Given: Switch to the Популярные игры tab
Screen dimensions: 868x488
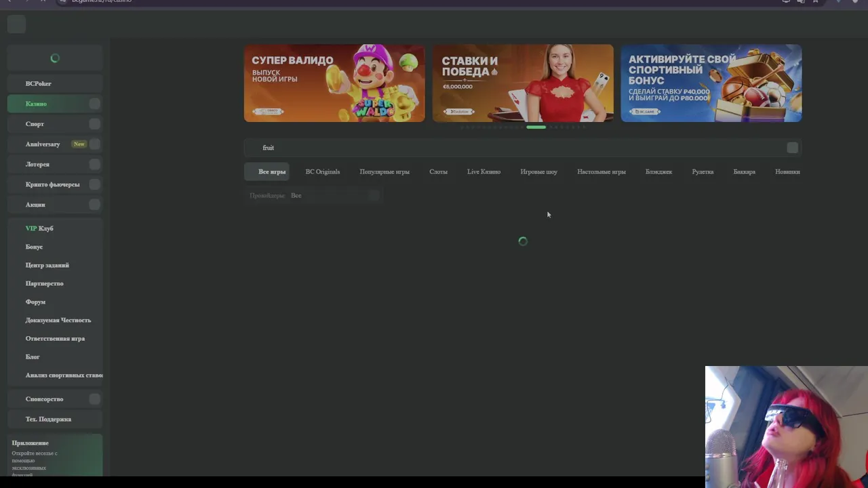Looking at the screenshot, I should point(384,171).
